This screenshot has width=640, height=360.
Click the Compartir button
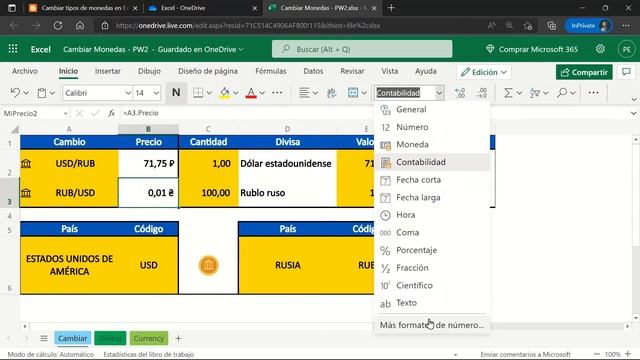584,72
